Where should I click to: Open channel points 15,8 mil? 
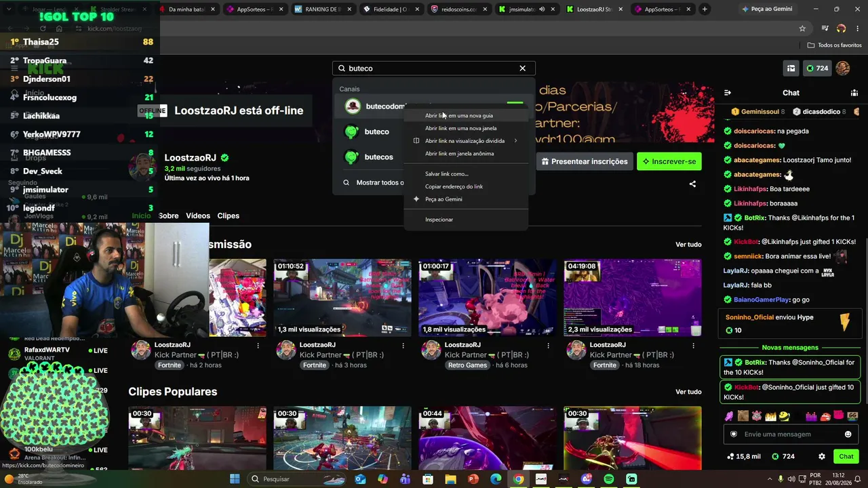(743, 457)
